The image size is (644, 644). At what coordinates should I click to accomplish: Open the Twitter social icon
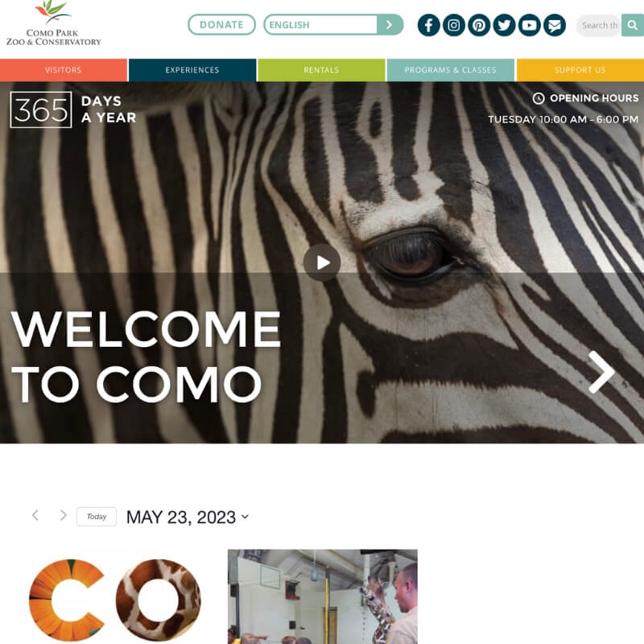(504, 25)
